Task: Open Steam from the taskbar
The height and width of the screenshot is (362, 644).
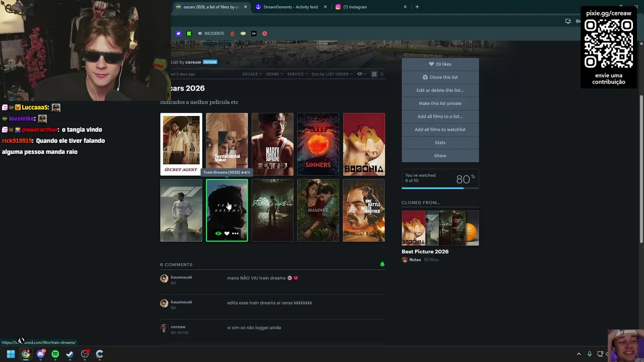Action: [x=70, y=354]
